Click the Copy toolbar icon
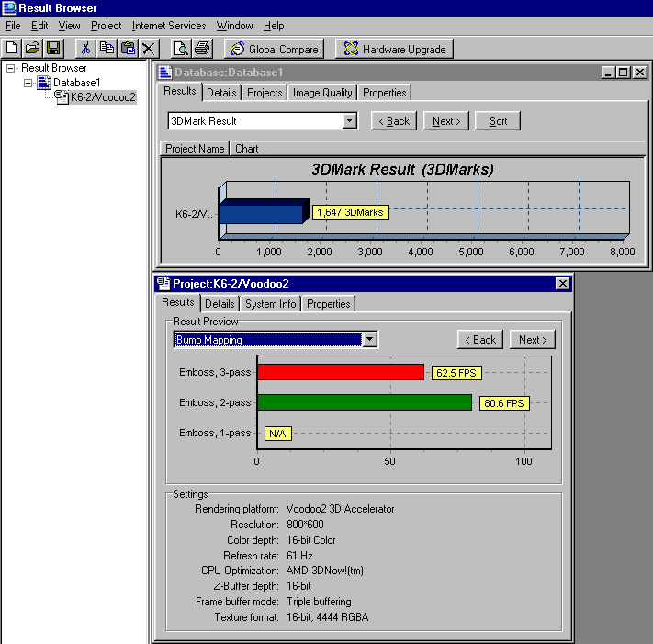The width and height of the screenshot is (653, 644). click(x=107, y=49)
